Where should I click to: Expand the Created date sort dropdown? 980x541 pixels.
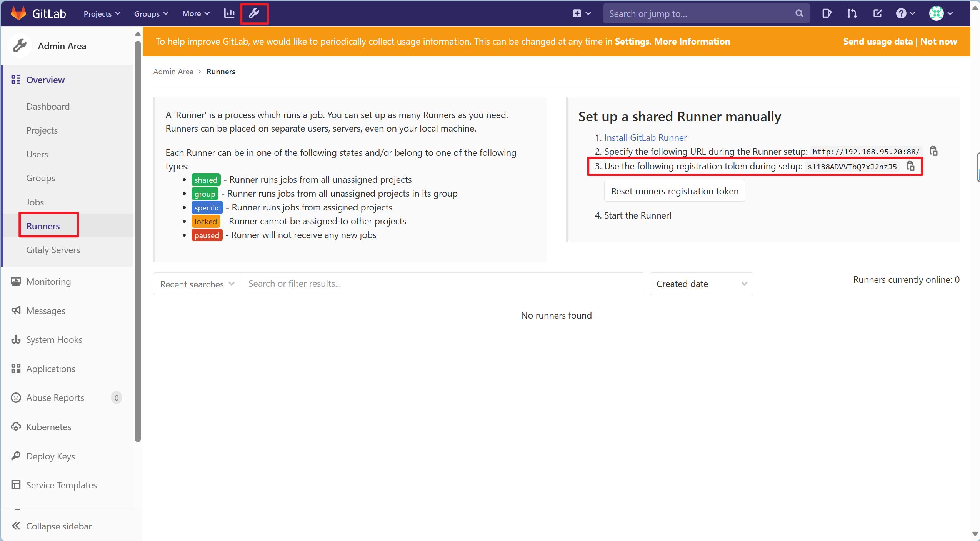701,284
